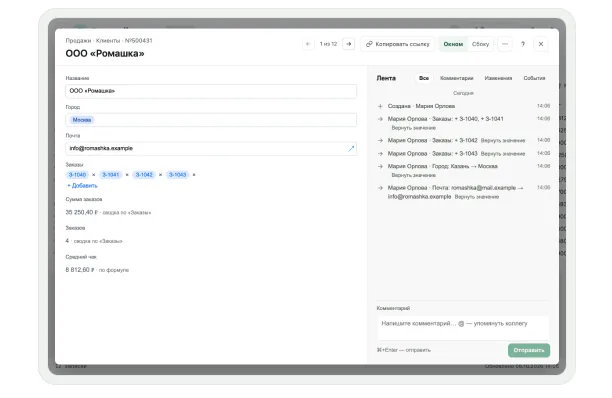
Task: Remove order З-1040 with its x
Action: pyautogui.click(x=94, y=175)
